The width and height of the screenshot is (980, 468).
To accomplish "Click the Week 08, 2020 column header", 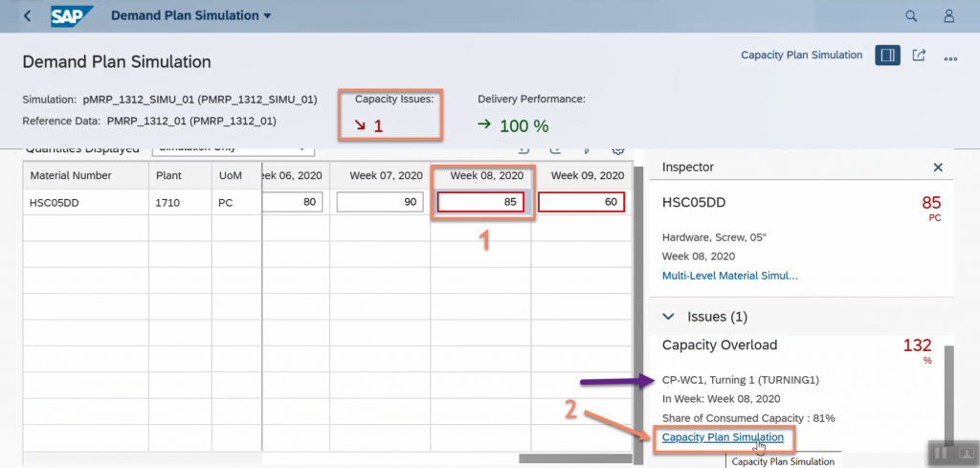I will coord(480,175).
